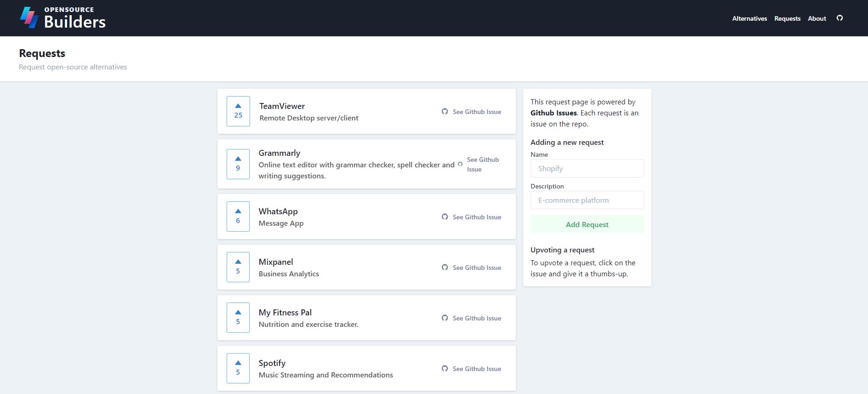Click the Opensource Builders logo icon

[29, 17]
